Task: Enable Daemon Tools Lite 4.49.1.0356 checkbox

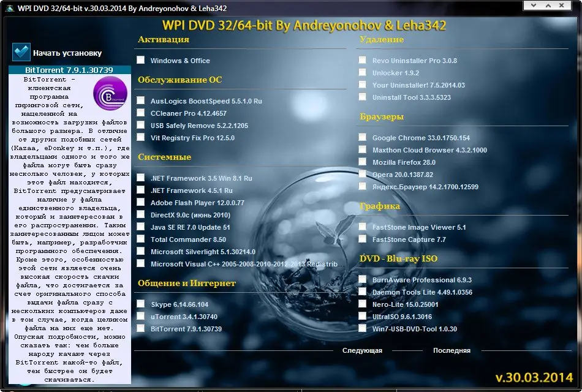Action: [363, 292]
